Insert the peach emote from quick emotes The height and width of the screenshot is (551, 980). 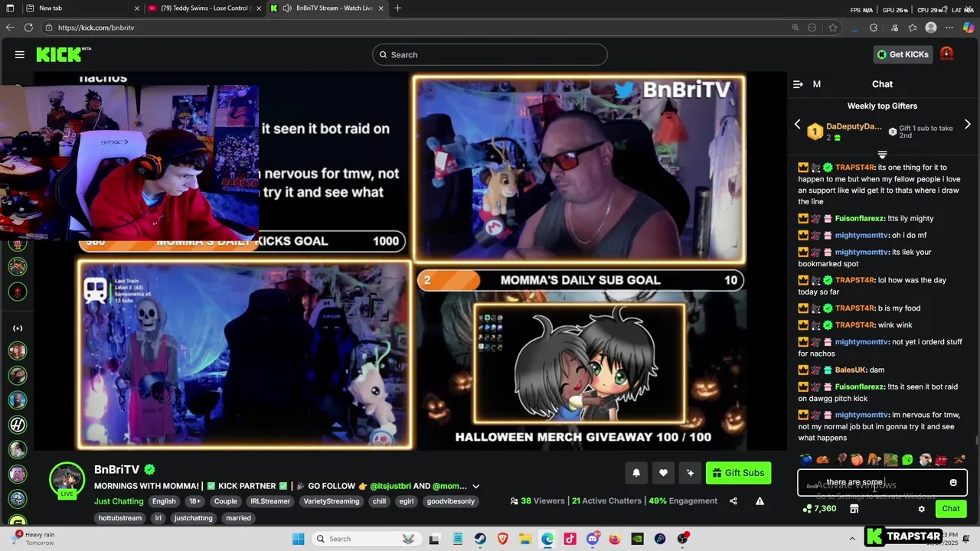856,460
